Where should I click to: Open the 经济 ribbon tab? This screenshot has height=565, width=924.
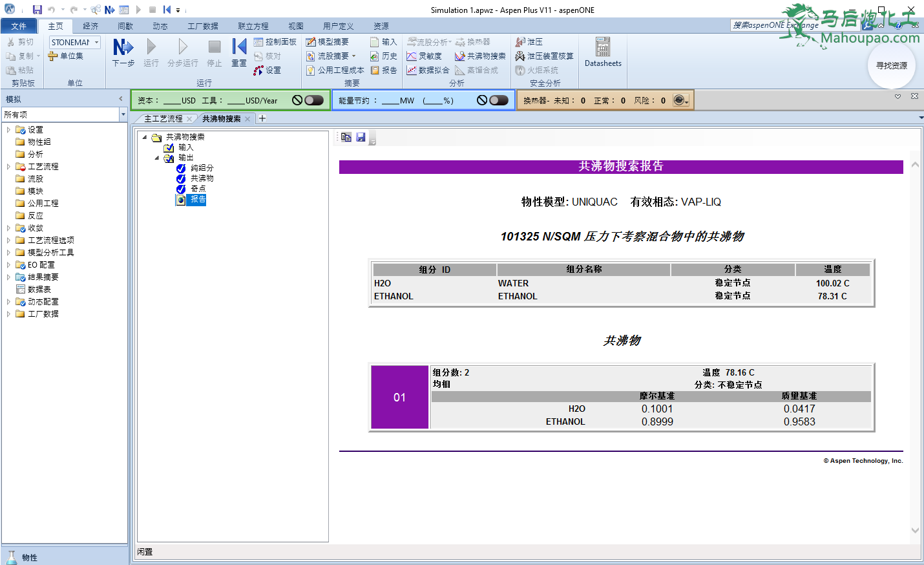90,27
